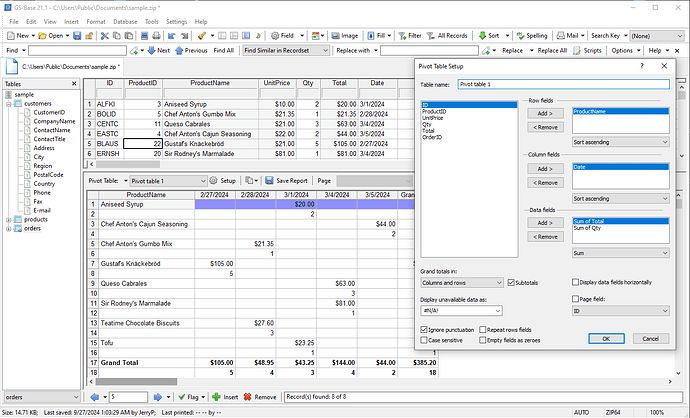Open the Row fields Sort ascending dropdown
Image resolution: width=690 pixels, height=418 pixels.
621,142
